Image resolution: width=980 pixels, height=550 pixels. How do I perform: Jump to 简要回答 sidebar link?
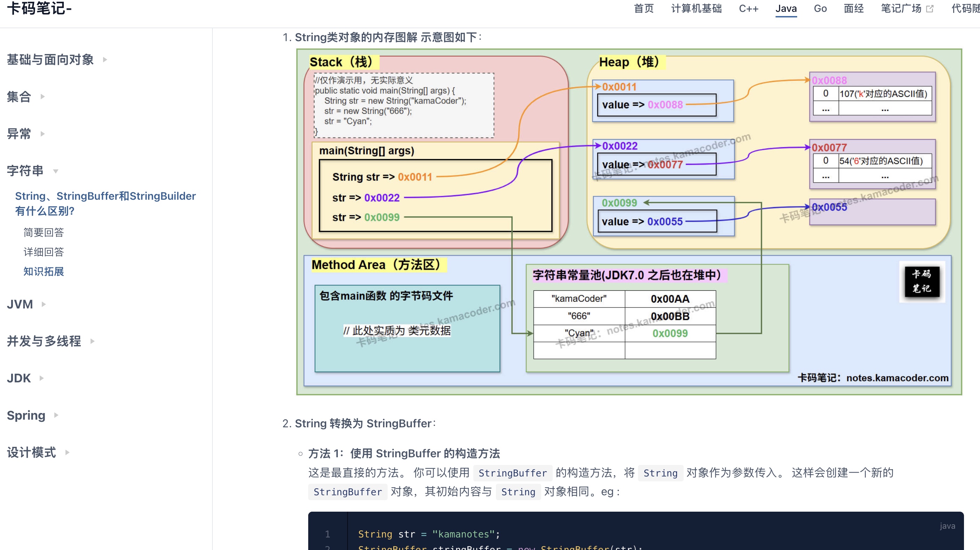pyautogui.click(x=44, y=232)
